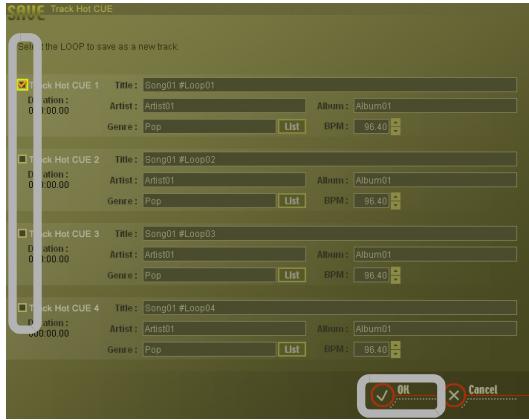Open the genre List for Hot CUE 4
Viewport: 529px width, 420px height.
point(292,349)
